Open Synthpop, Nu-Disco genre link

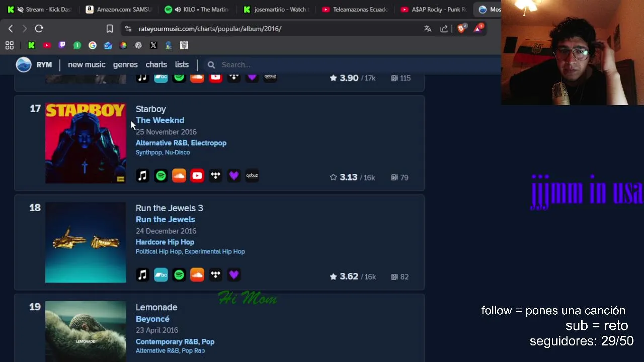point(163,152)
